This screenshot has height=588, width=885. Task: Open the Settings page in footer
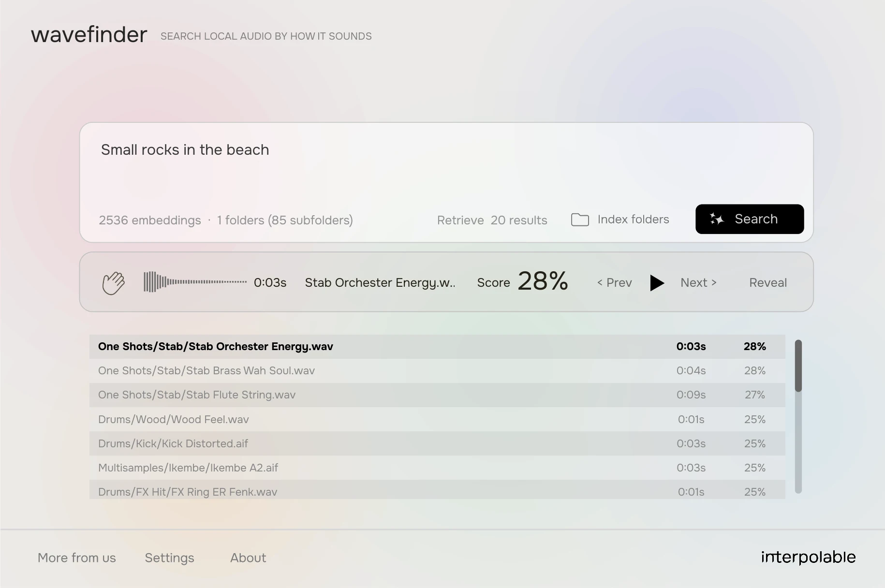click(169, 558)
